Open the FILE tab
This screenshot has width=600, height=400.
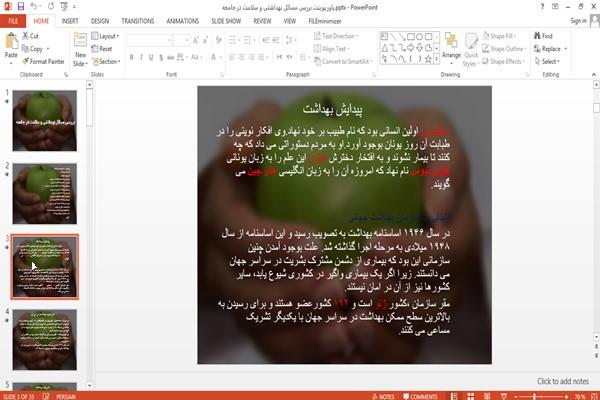tap(13, 21)
